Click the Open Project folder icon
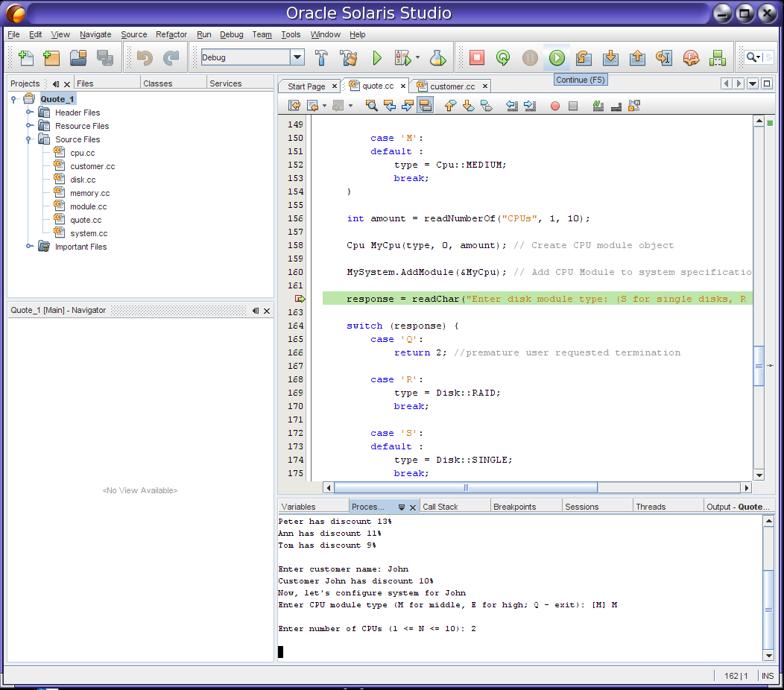This screenshot has width=784, height=690. (x=78, y=57)
